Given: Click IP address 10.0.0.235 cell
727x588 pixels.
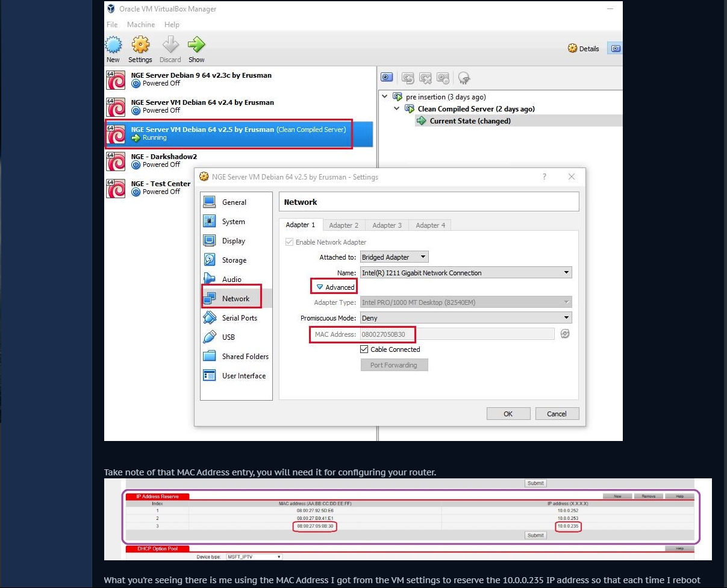Looking at the screenshot, I should pyautogui.click(x=568, y=526).
